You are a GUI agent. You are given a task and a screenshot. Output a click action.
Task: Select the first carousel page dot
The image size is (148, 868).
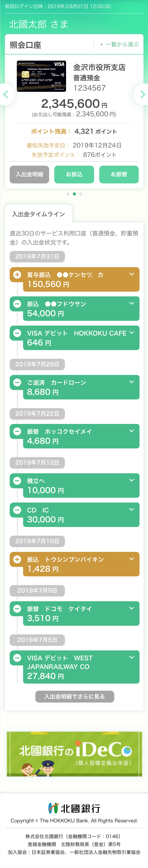point(68,194)
